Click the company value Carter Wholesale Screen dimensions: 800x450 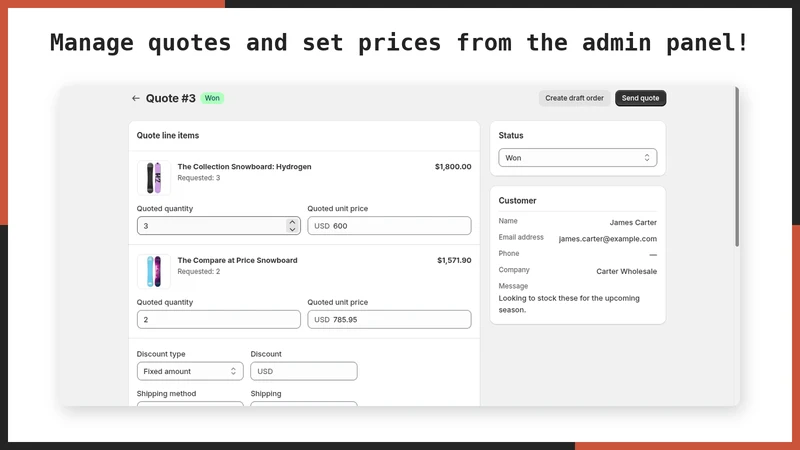[627, 271]
